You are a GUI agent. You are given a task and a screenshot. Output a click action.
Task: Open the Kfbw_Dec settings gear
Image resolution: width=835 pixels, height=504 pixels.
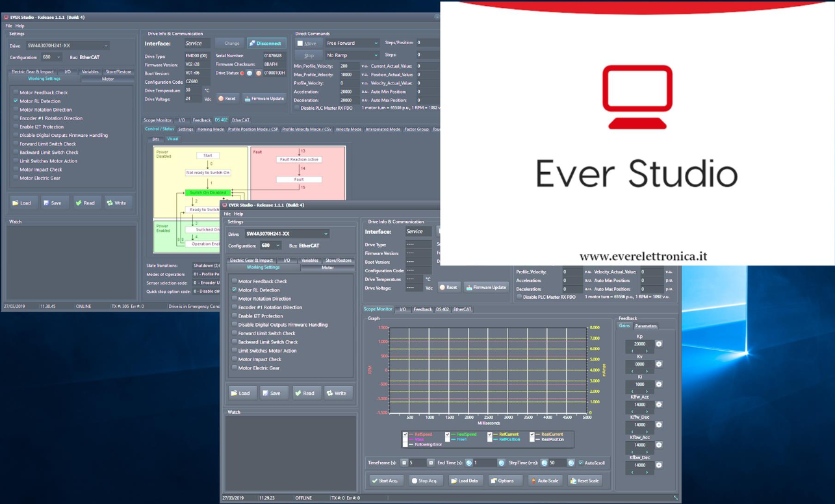(659, 465)
